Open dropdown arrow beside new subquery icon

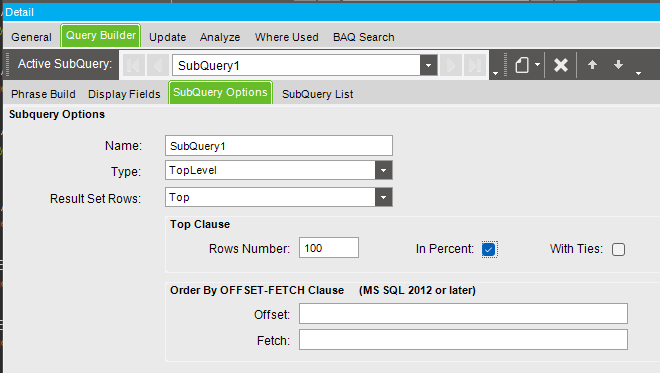pyautogui.click(x=538, y=65)
